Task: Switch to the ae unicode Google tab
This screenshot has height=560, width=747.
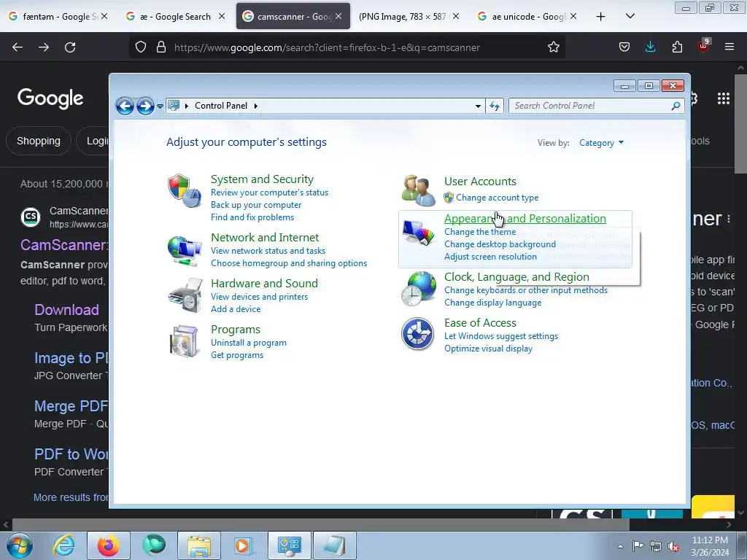Action: [x=527, y=16]
